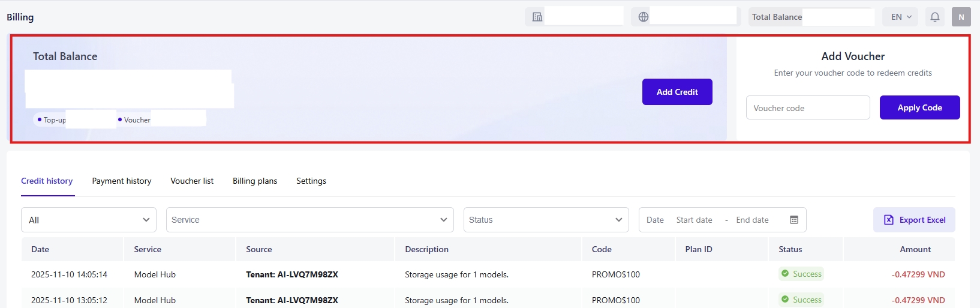The image size is (980, 308).
Task: Open the Voucher list tab
Action: (192, 181)
